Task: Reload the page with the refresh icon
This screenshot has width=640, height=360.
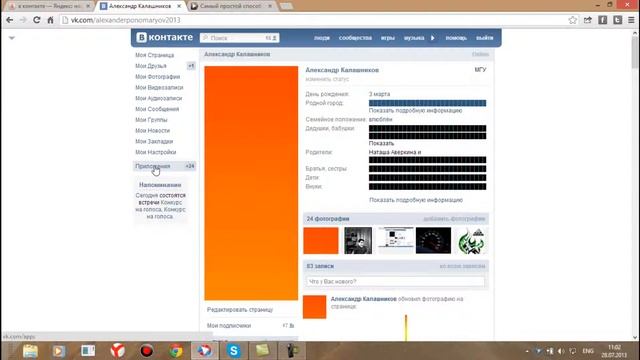Action: point(37,20)
